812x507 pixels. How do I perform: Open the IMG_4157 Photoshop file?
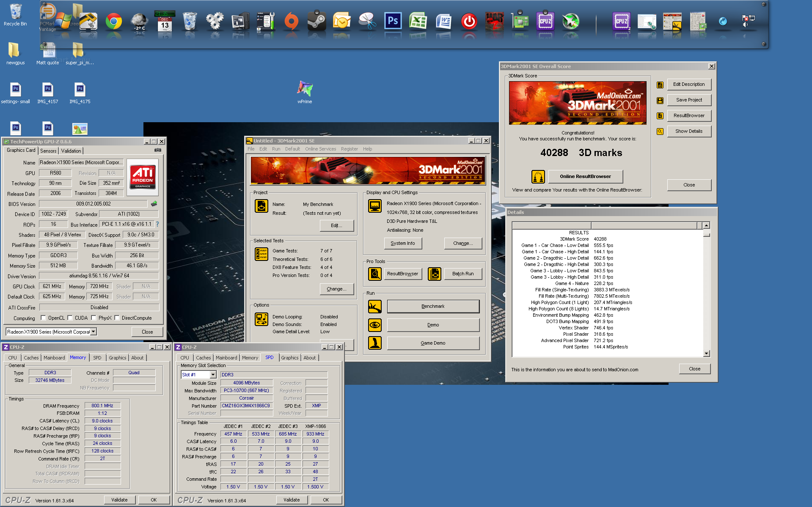pyautogui.click(x=47, y=93)
